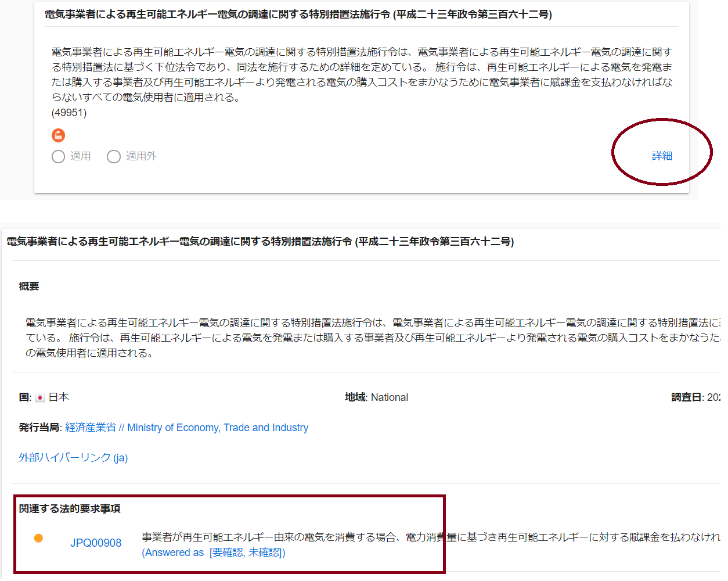The width and height of the screenshot is (728, 581).
Task: Click the (49951) ID number text
Action: 69,113
